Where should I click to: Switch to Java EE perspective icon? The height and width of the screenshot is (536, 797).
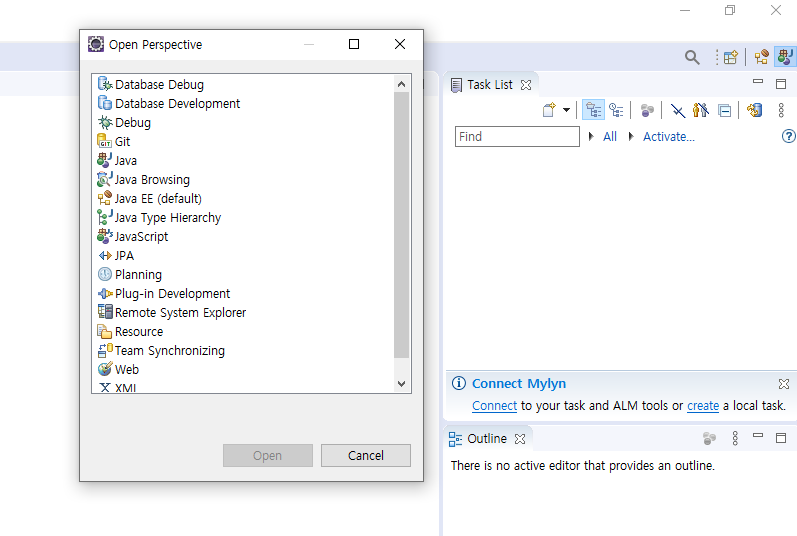point(761,57)
